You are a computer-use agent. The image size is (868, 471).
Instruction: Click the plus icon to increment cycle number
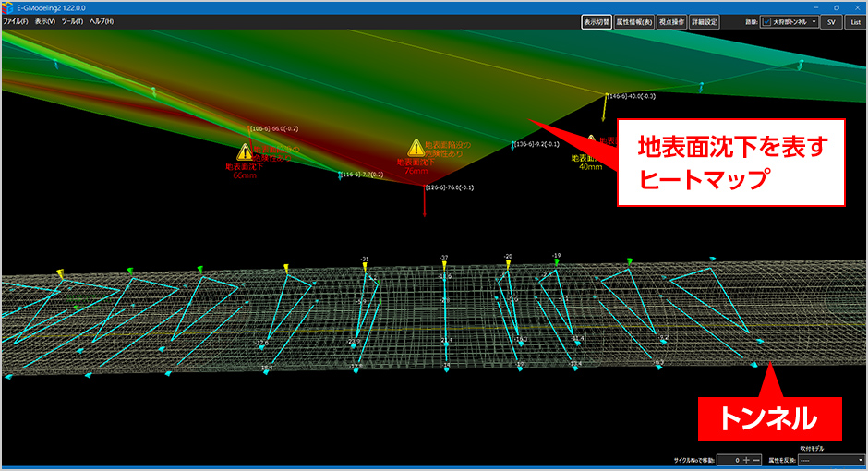746,460
